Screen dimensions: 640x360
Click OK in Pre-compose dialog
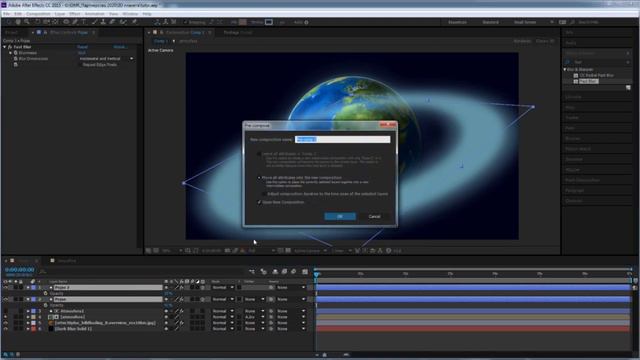pyautogui.click(x=340, y=216)
